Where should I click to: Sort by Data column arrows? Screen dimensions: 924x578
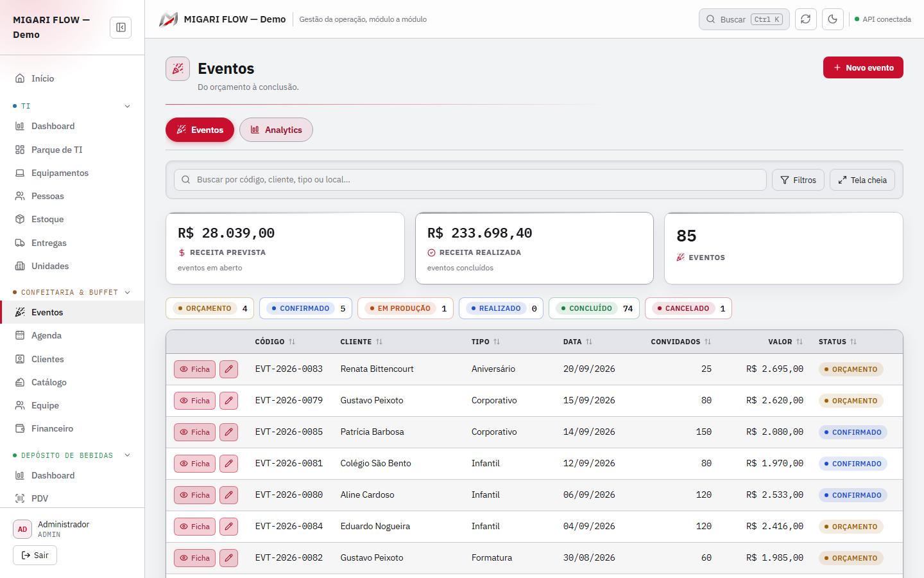[589, 342]
